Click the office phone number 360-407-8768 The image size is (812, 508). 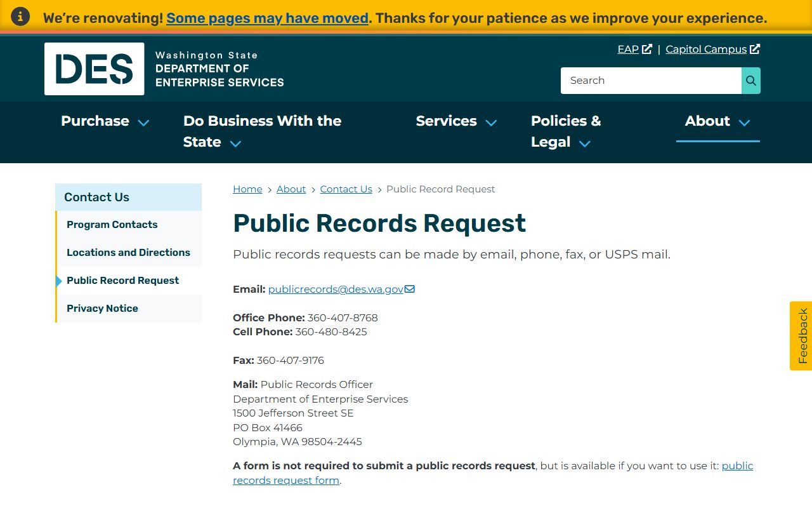(343, 317)
